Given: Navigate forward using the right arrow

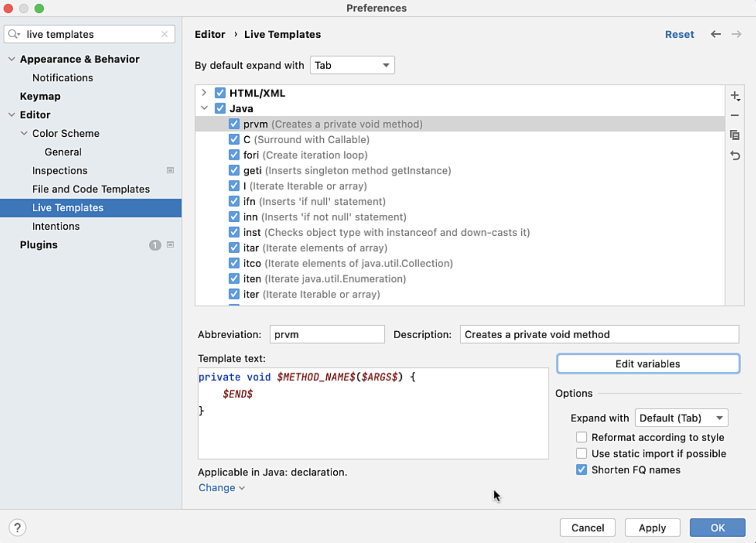Looking at the screenshot, I should point(737,34).
